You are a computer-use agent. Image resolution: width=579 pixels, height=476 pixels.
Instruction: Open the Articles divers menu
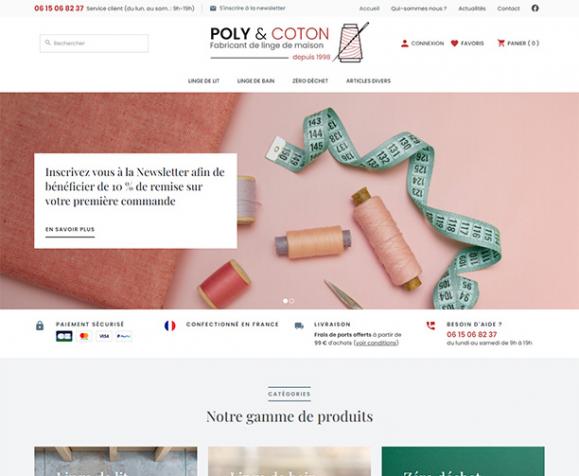[x=368, y=81]
